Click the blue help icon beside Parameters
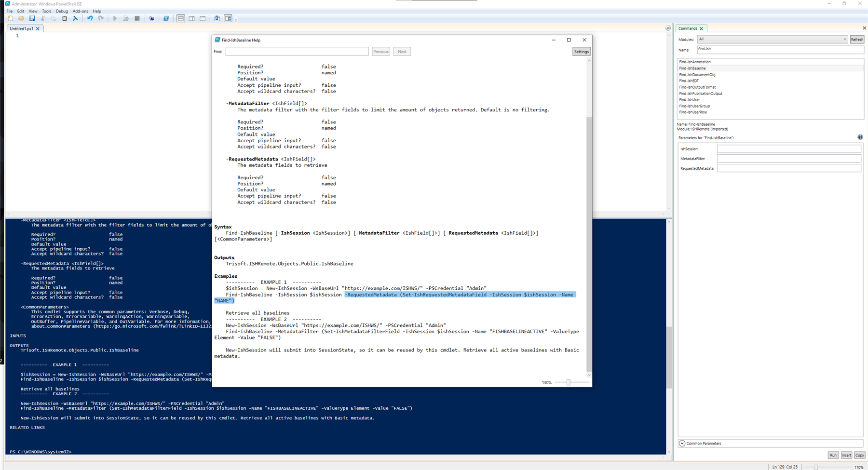This screenshot has height=470, width=868. 860,137
